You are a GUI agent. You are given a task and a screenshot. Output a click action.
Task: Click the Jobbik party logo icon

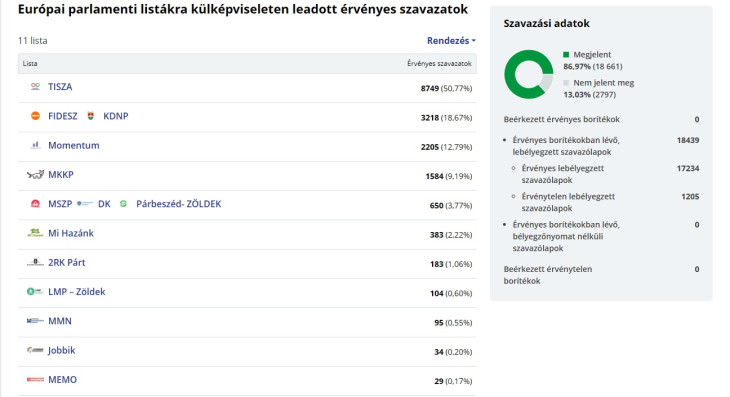(x=35, y=350)
